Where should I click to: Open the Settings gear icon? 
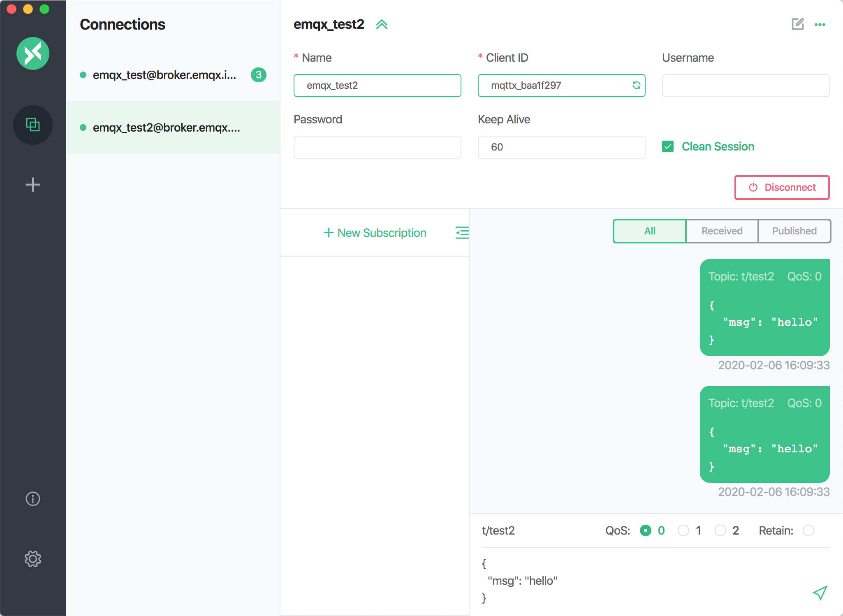[33, 559]
